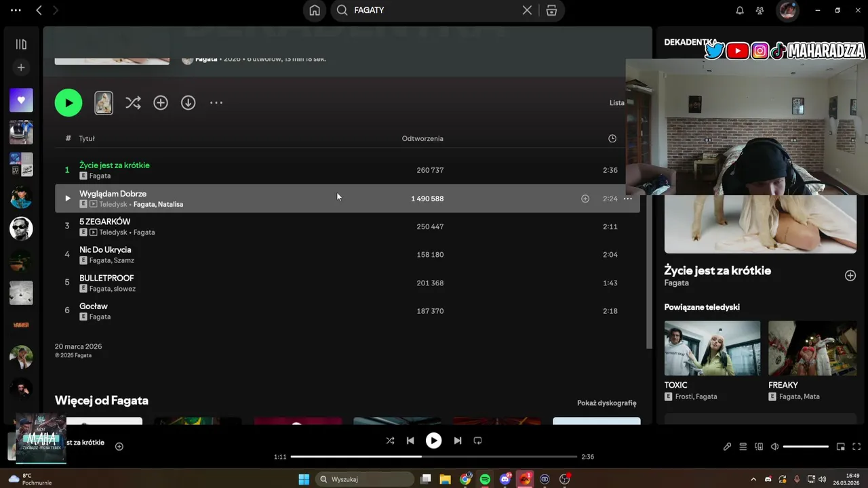Play Wyglądam Dobrze with row play icon
This screenshot has height=488, width=868.
pos(67,199)
